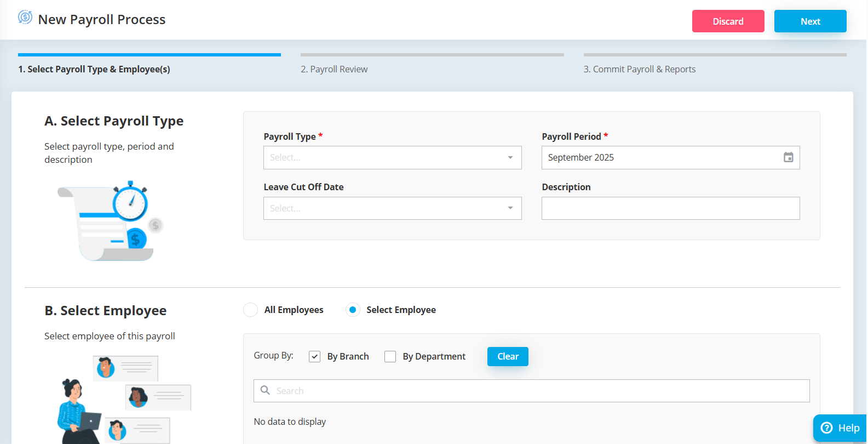Choose the Select Employee radio button
The width and height of the screenshot is (868, 444).
click(353, 310)
